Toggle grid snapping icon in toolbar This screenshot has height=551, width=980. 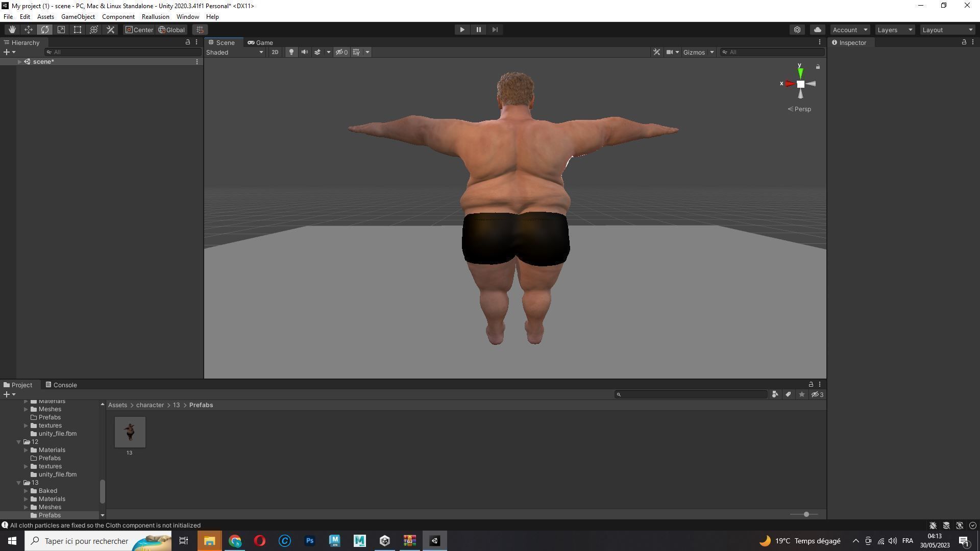point(200,30)
